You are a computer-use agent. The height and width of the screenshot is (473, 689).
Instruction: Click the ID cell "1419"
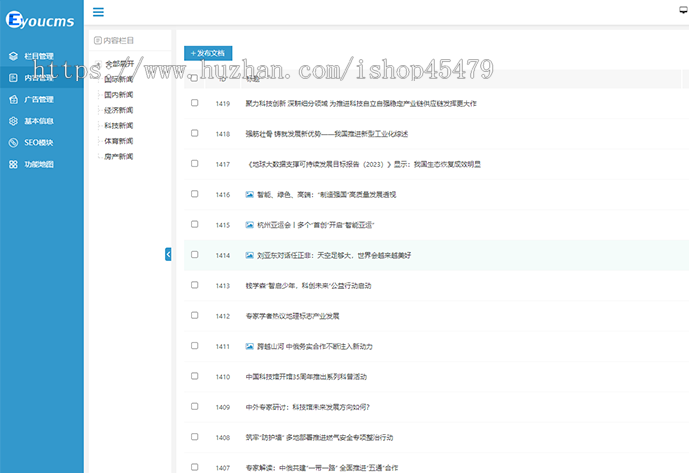223,103
